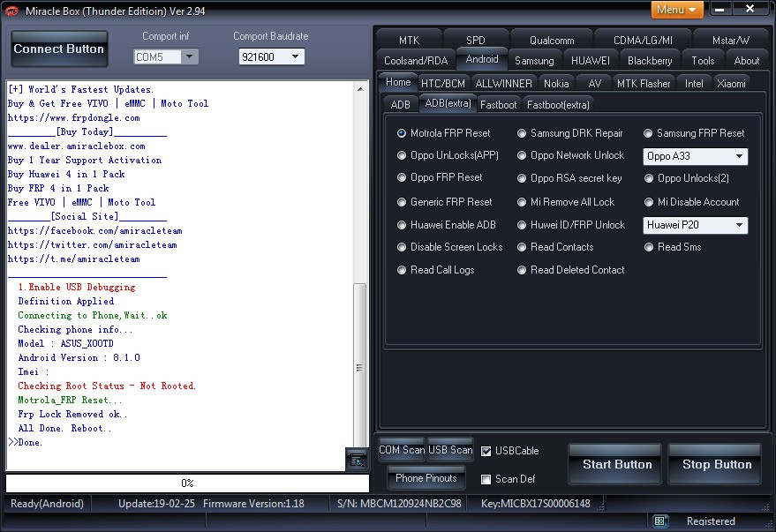The height and width of the screenshot is (532, 776).
Task: Open Phone Pinouts
Action: click(x=426, y=478)
